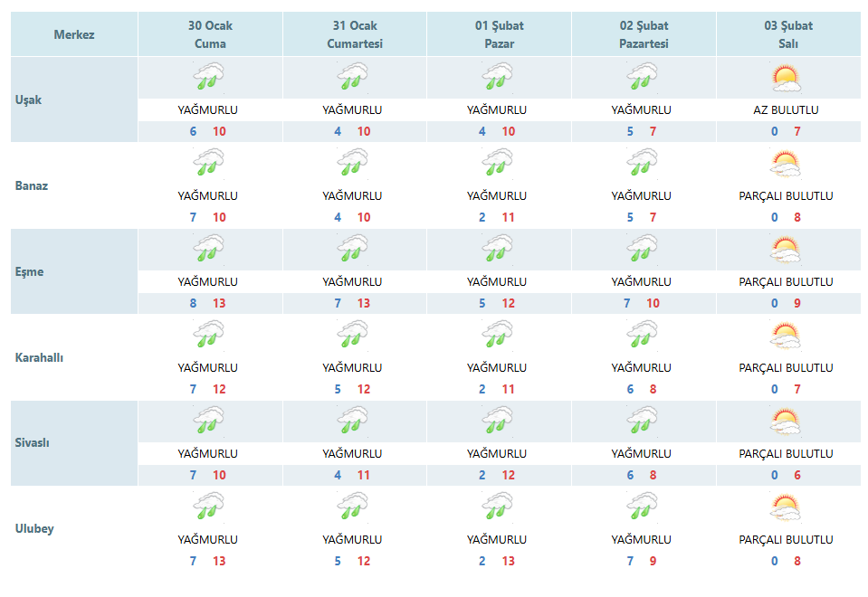Click Uşak sunny icon for 03 Şubat
868x597 pixels.
click(787, 78)
